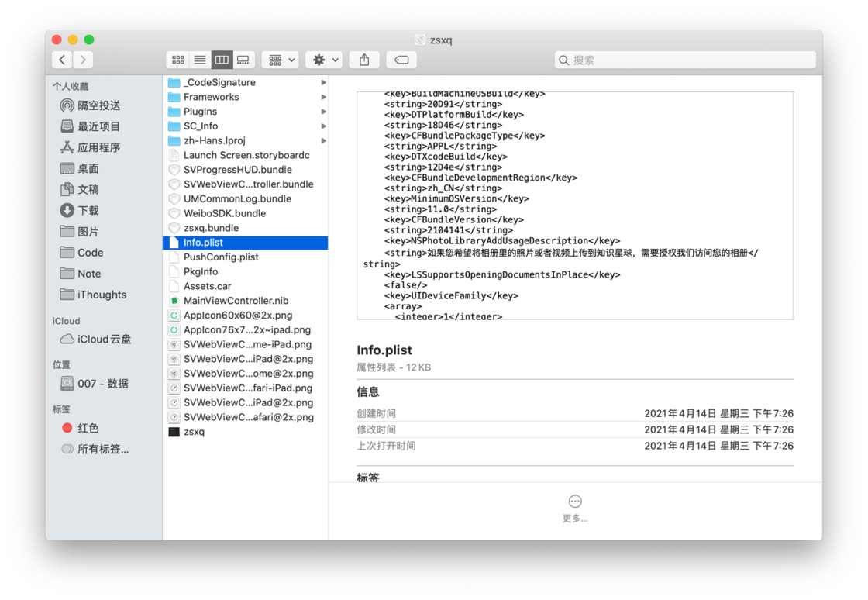
Task: Go back with the left arrow
Action: pos(62,60)
